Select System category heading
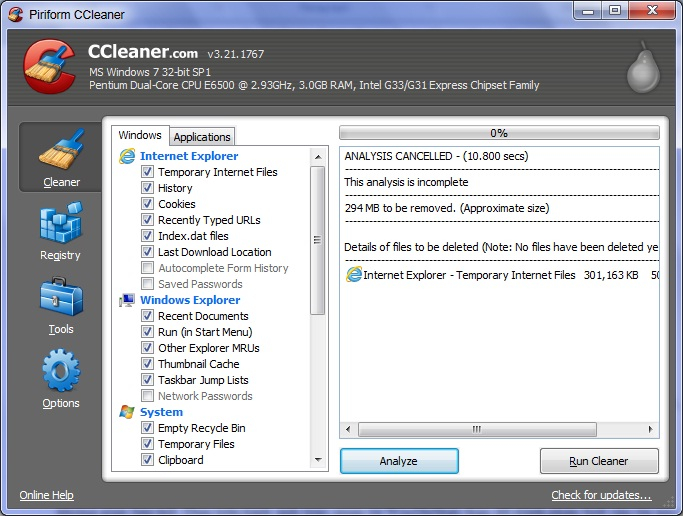Screen dimensions: 683x516 tap(161, 412)
